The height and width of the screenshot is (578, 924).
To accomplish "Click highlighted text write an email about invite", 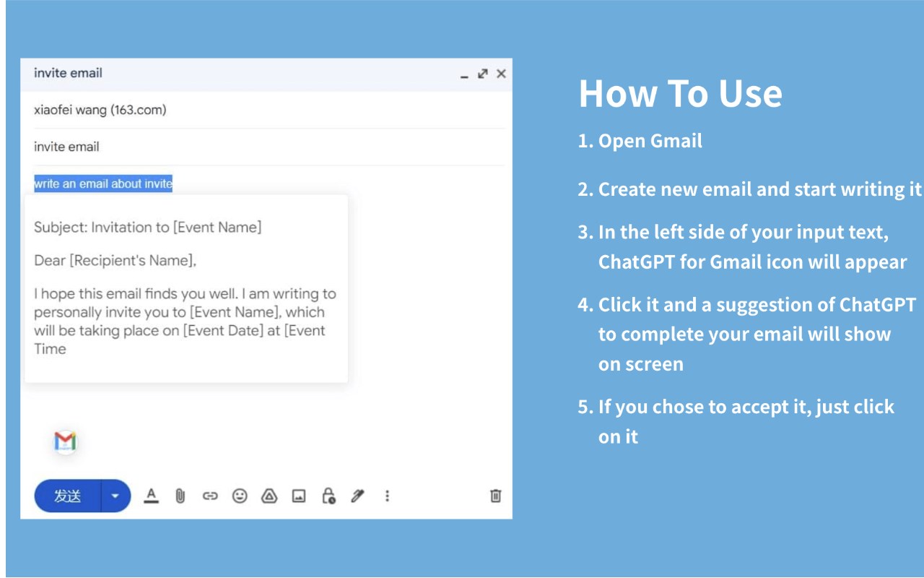I will click(103, 184).
